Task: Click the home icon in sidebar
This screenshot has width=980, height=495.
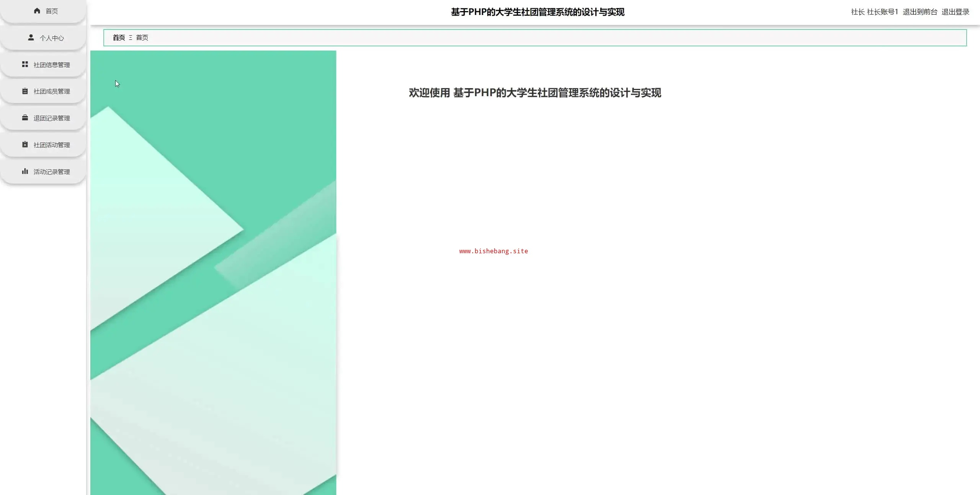Action: point(37,11)
